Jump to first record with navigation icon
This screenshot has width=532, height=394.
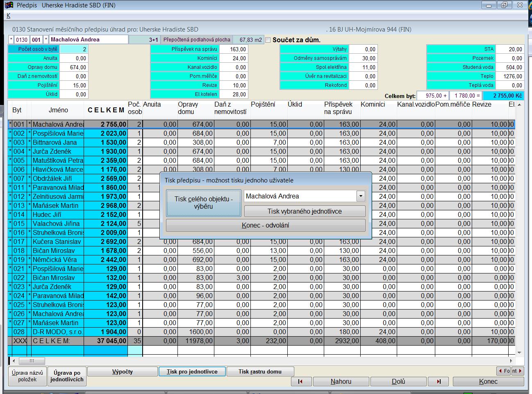coord(301,382)
